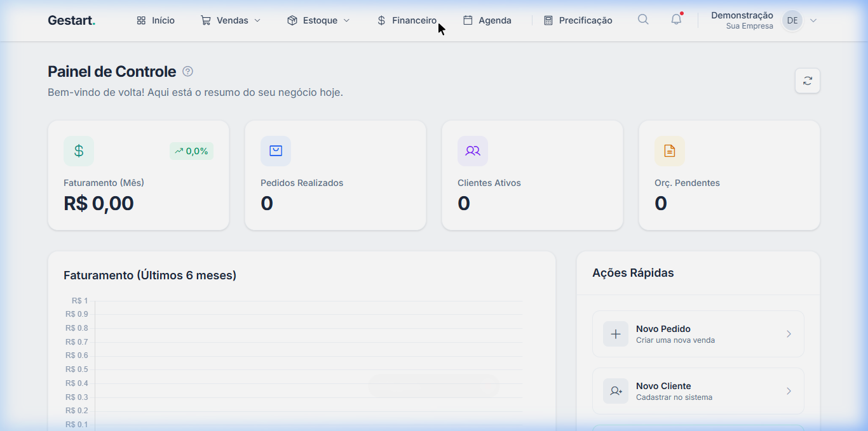Click the Faturamento (Mês) label
Screen dimensions: 868x431
tap(104, 183)
